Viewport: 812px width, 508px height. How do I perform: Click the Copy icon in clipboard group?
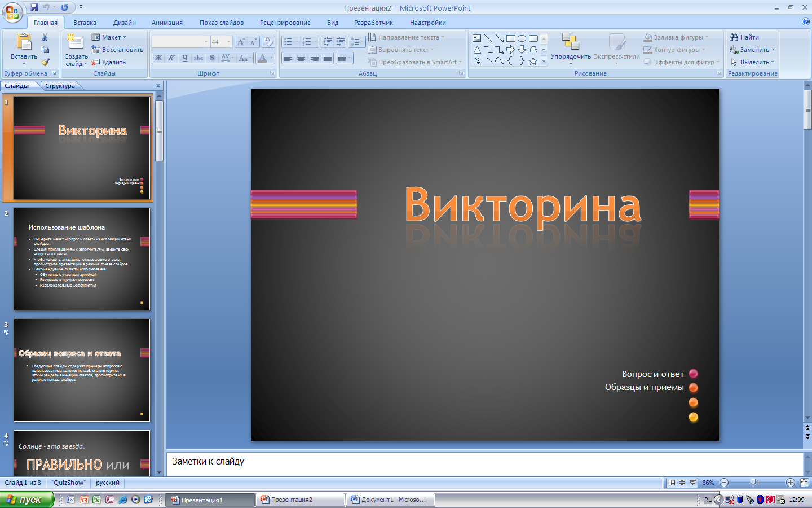click(45, 50)
